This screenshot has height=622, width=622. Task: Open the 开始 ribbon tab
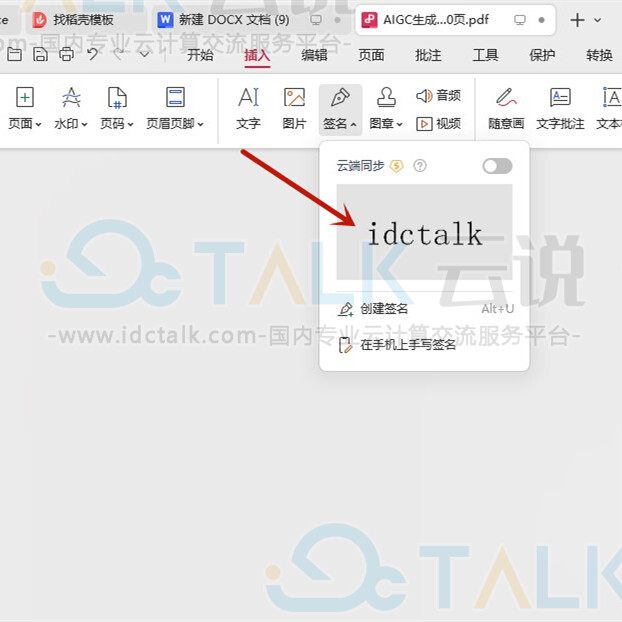[x=200, y=55]
